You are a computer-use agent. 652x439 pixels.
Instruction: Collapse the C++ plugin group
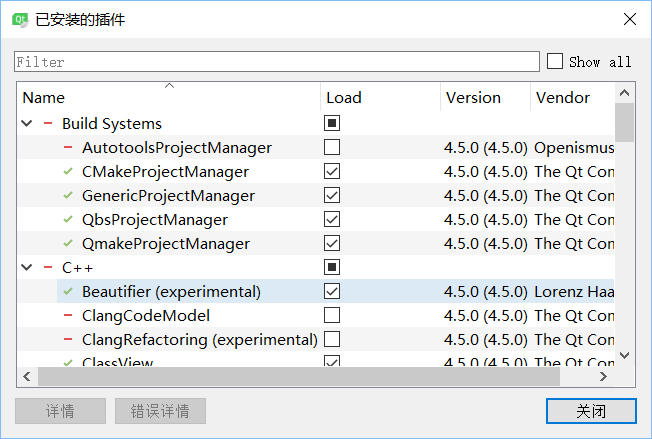(26, 268)
